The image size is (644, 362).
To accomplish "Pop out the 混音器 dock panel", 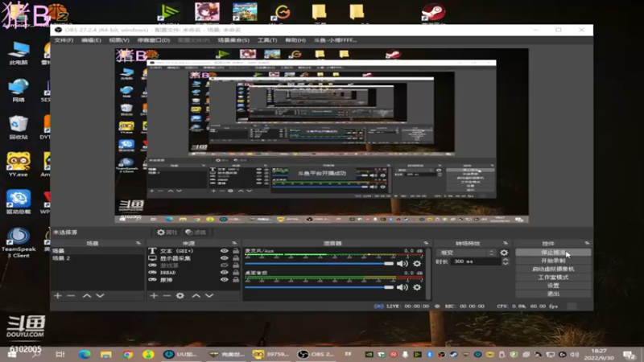I will (x=426, y=244).
